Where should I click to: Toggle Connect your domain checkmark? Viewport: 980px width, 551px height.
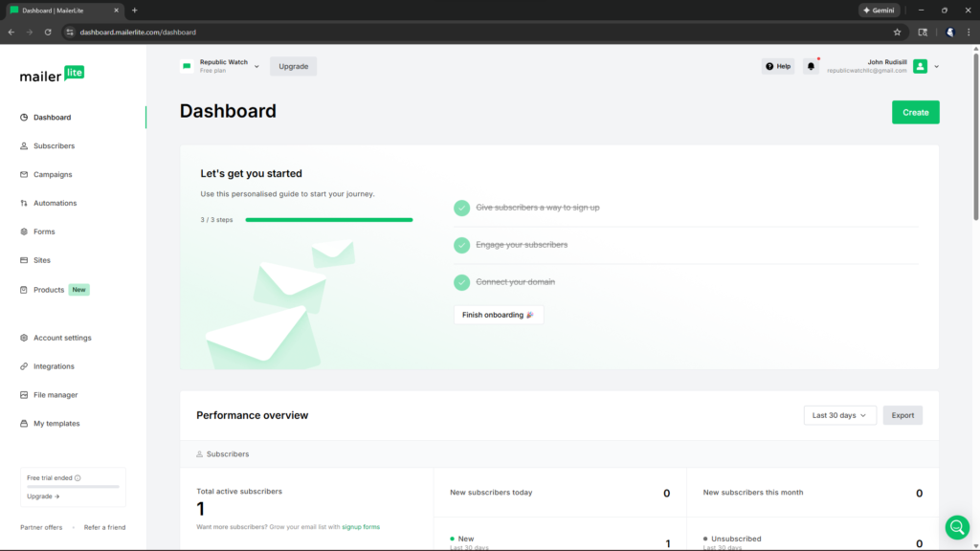tap(462, 282)
